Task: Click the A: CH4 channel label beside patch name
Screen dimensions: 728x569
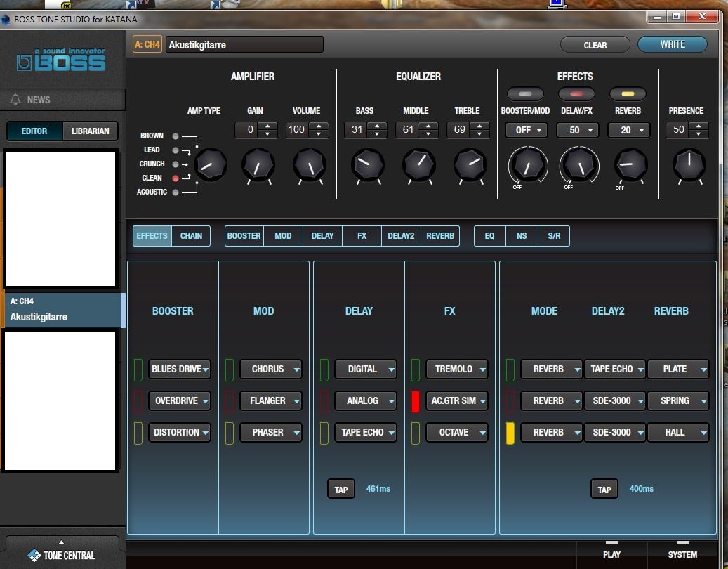Action: click(147, 44)
